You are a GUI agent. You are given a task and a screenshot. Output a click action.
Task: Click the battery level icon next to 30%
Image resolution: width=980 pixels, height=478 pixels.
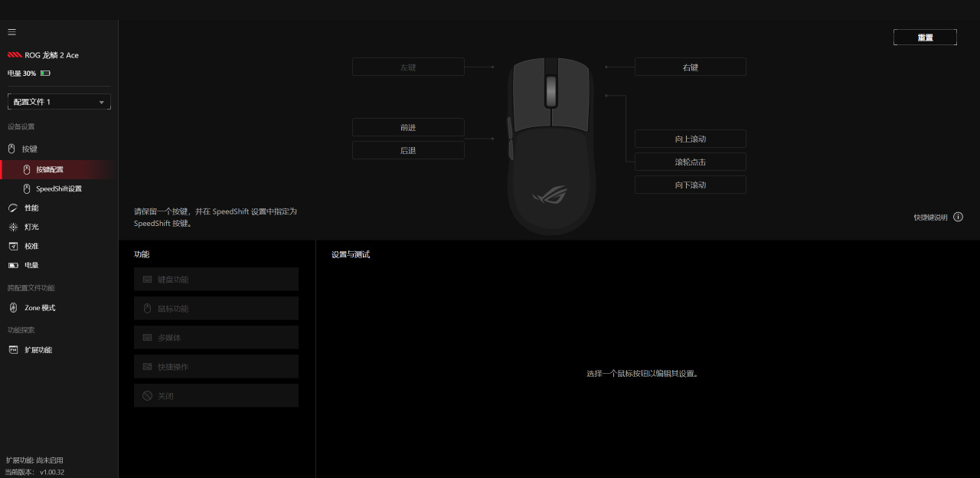(45, 74)
